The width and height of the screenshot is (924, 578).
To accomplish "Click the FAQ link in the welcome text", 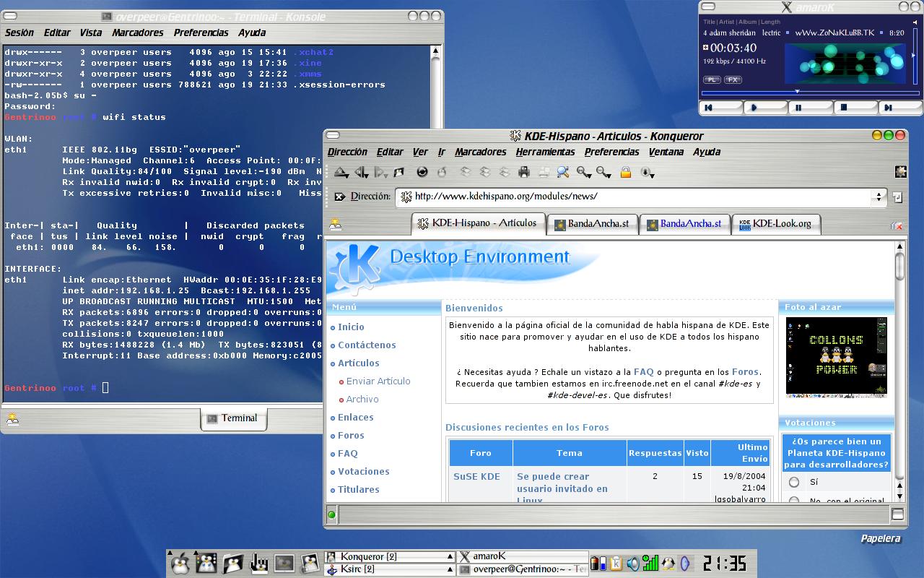I will [643, 371].
